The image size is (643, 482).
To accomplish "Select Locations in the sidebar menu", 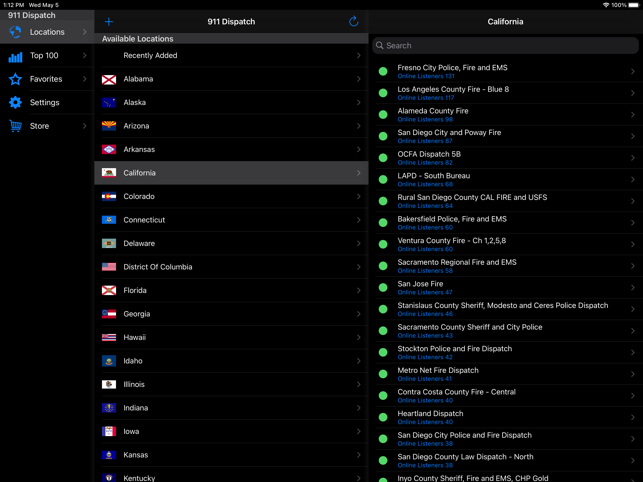I will tap(47, 32).
